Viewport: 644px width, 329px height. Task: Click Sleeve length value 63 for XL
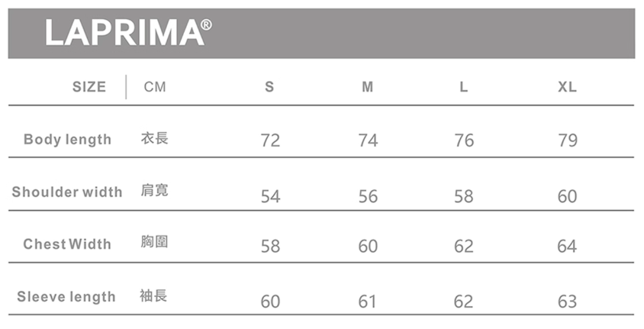pyautogui.click(x=567, y=302)
